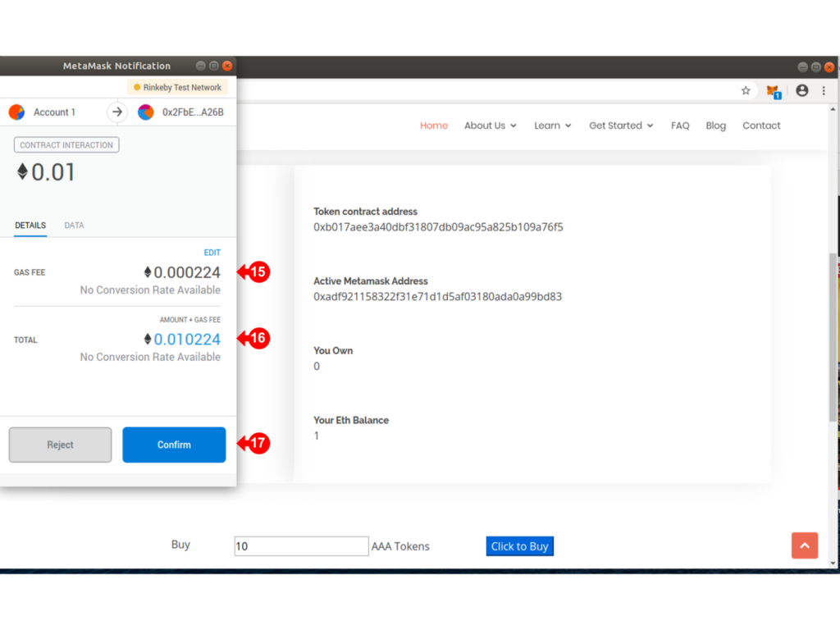Close the MetaMask Notification window

point(227,66)
